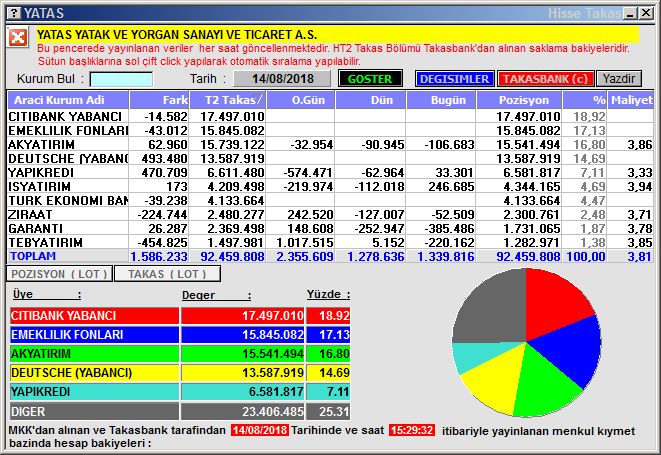
Task: Select DEUTSCHE (YABANCI row in table
Action: pyautogui.click(x=68, y=159)
